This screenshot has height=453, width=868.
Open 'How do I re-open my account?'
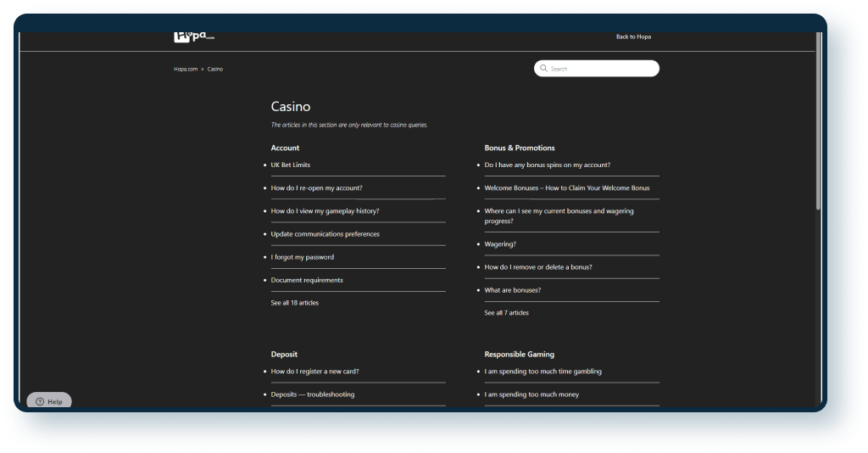pos(316,187)
